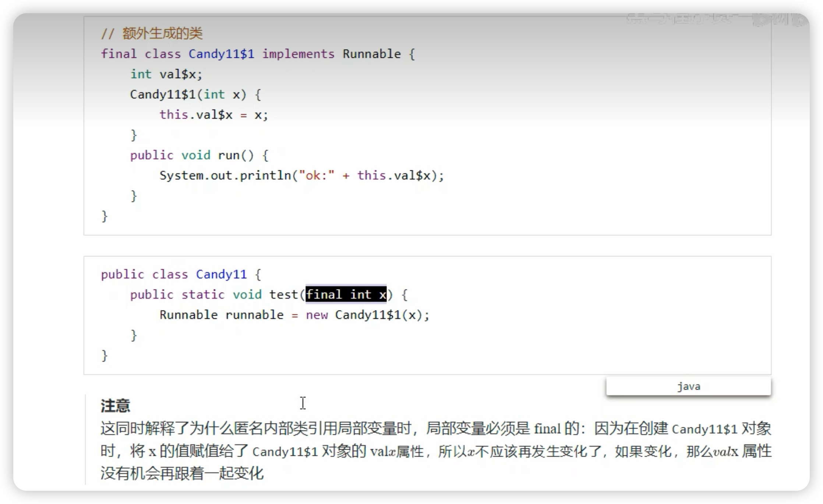Click the 'Candy11$1(int x) {' constructor line
The height and width of the screenshot is (504, 823).
pyautogui.click(x=196, y=95)
